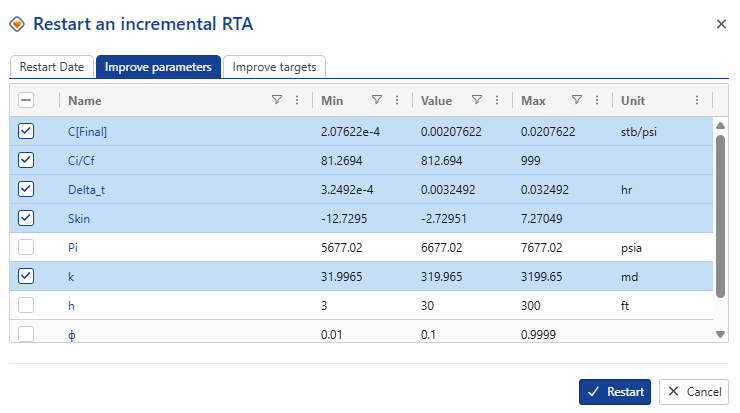Viewport: 740px width, 413px height.
Task: Tick the h parameter checkbox
Action: tap(26, 305)
